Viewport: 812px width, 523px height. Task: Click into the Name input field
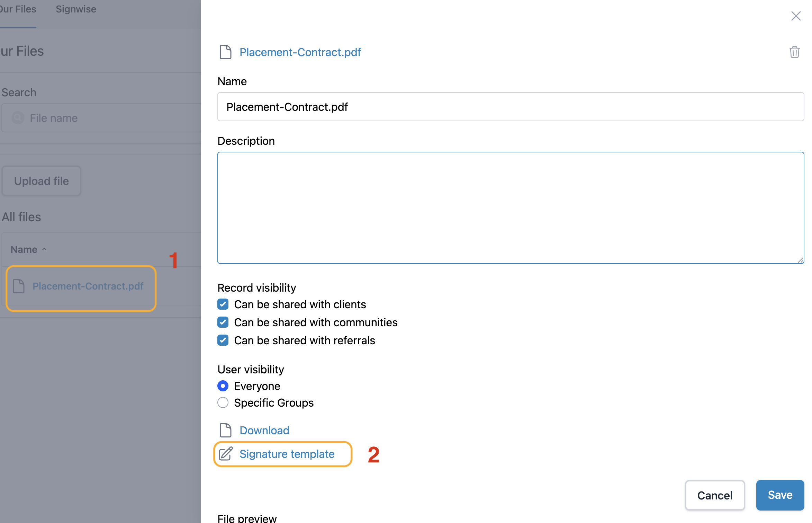click(510, 107)
